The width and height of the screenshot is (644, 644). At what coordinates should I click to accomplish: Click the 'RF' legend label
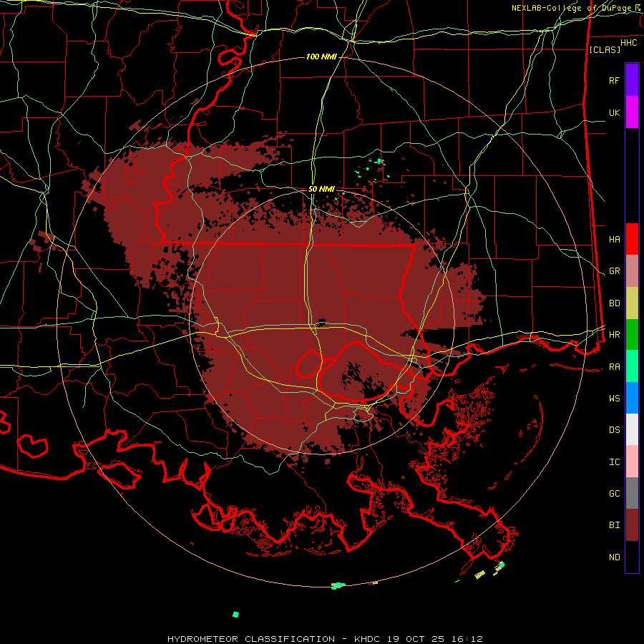point(614,81)
